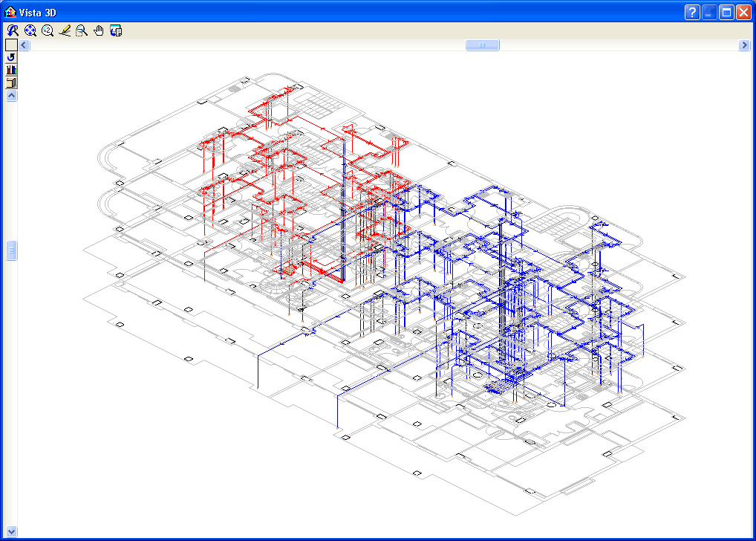Screen dimensions: 756x541
Task: Click the x2 zoom magnifier
Action: tap(48, 30)
